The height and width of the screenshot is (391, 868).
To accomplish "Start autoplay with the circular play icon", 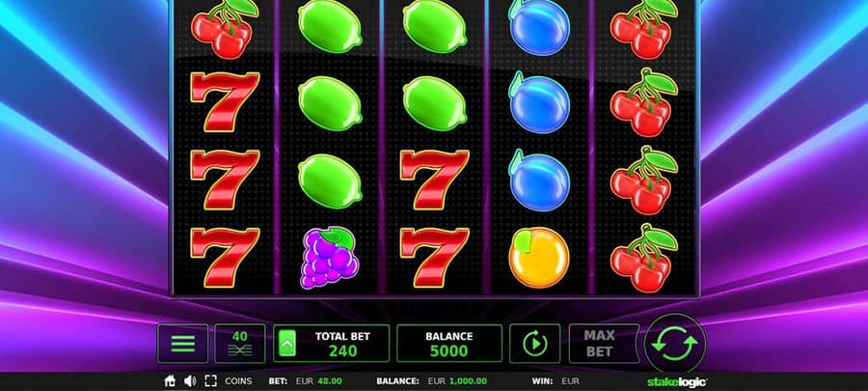I will pyautogui.click(x=534, y=344).
